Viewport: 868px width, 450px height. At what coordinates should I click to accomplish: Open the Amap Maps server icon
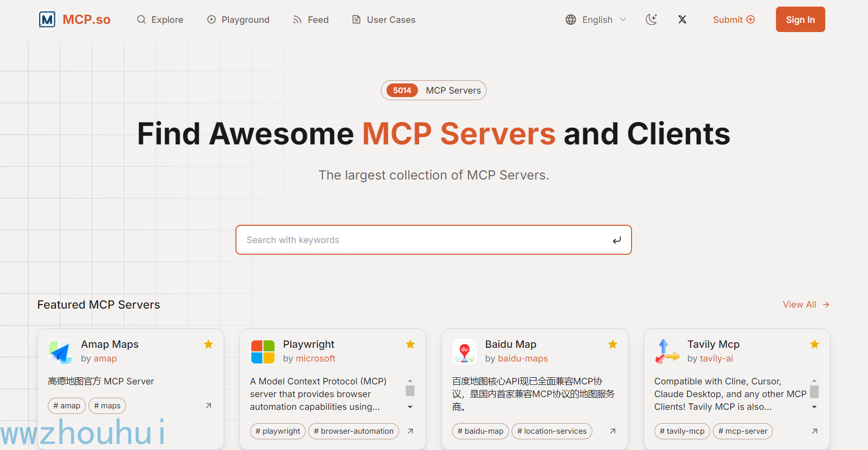pyautogui.click(x=61, y=352)
